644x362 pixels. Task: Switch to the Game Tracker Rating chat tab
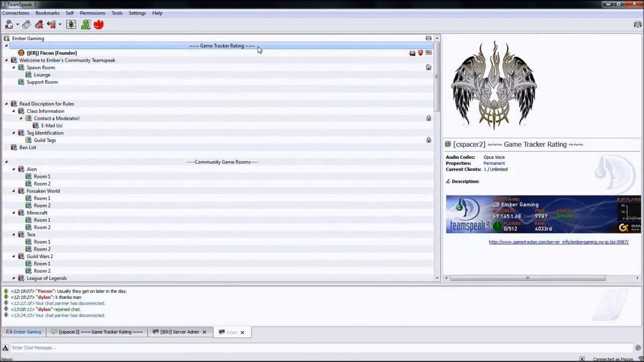(x=97, y=332)
